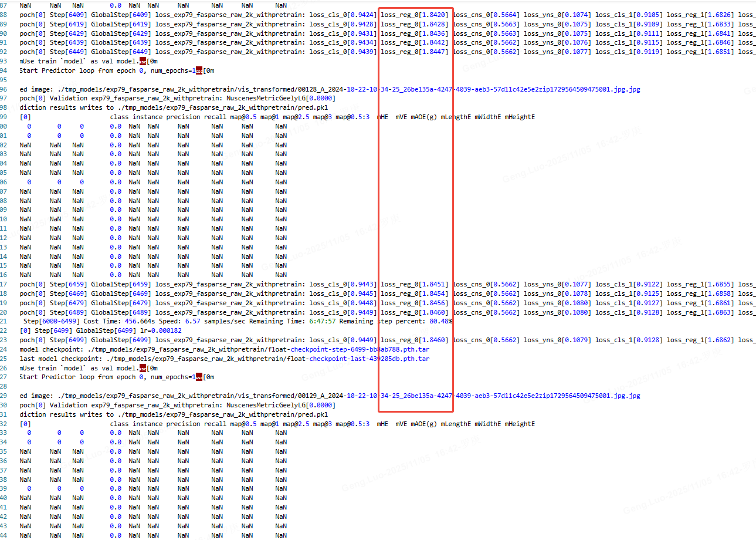Viewport: 756px width, 540px height.
Task: Click the loss_reg_0[1.8442] value
Action: (415, 42)
